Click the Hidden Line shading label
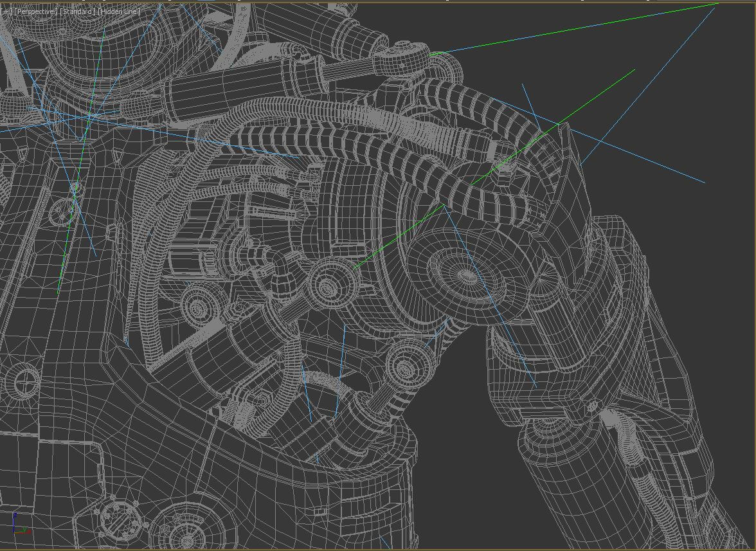This screenshot has height=551, width=756. [120, 12]
